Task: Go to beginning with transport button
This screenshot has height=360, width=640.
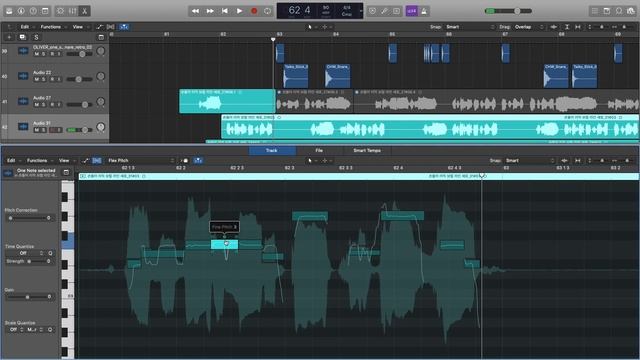Action: pyautogui.click(x=224, y=11)
